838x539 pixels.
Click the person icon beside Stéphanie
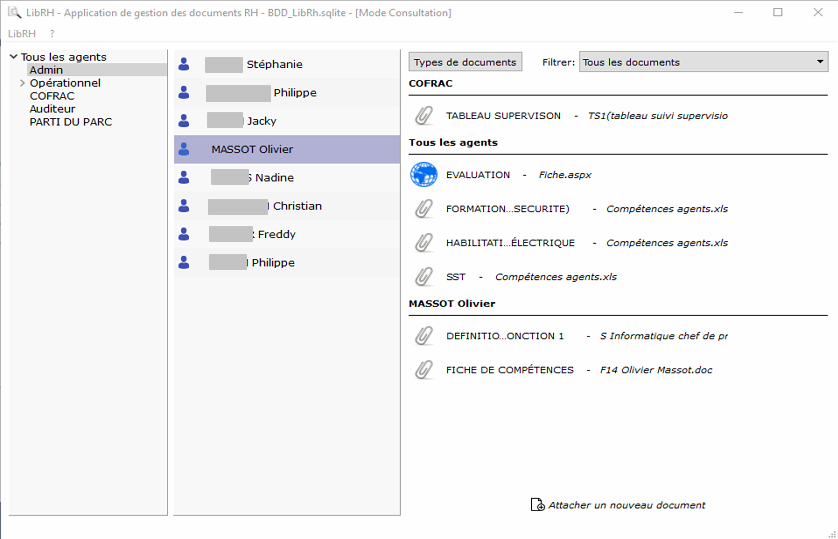[x=184, y=65]
